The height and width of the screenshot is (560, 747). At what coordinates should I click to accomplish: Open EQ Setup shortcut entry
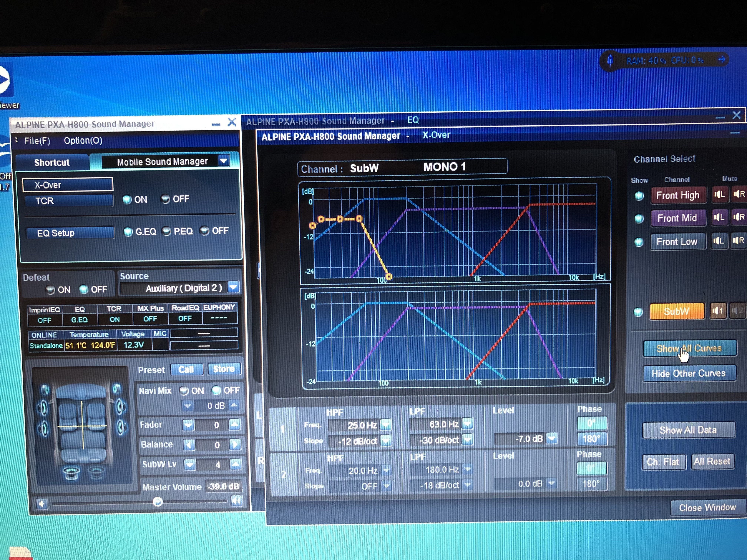(x=70, y=233)
